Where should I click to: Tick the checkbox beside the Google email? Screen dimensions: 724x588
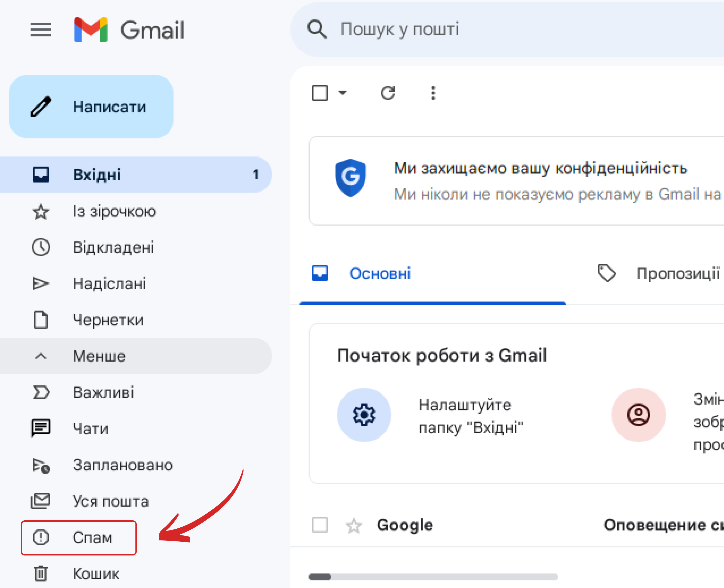(320, 525)
